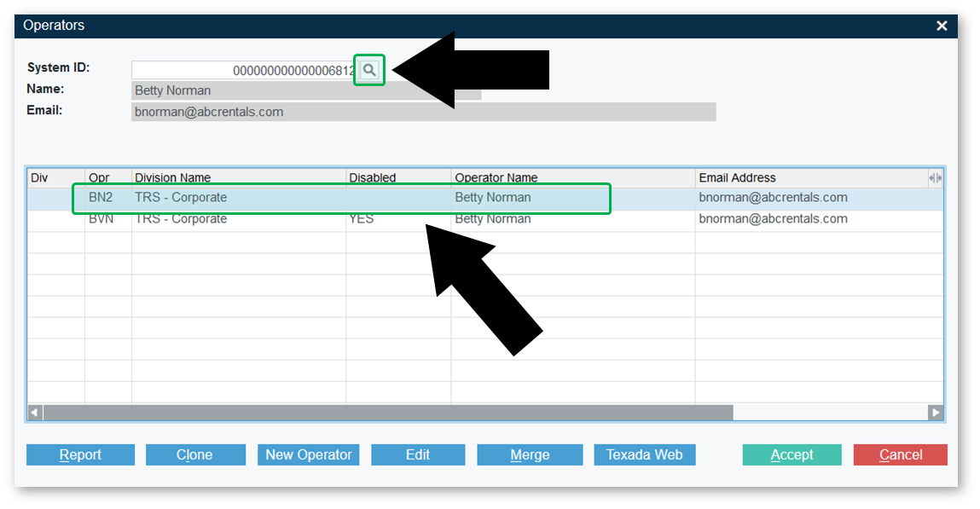Create a New Operator

point(308,455)
